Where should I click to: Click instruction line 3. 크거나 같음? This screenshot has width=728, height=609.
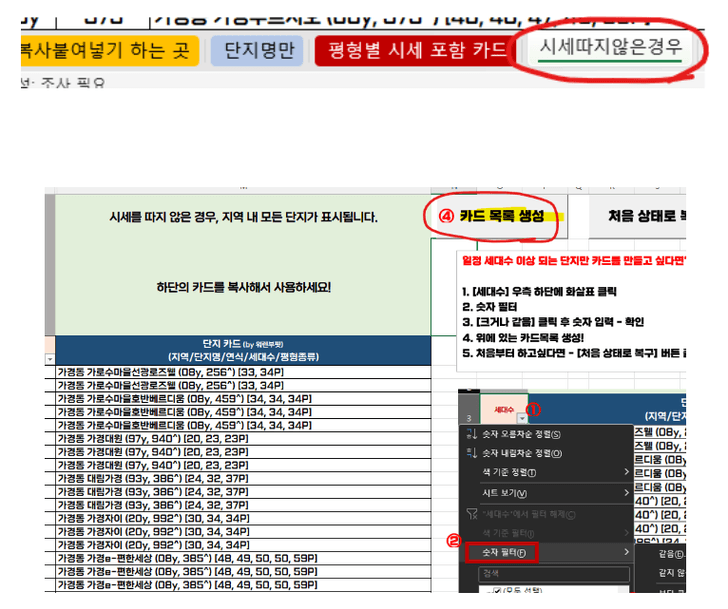(x=552, y=322)
